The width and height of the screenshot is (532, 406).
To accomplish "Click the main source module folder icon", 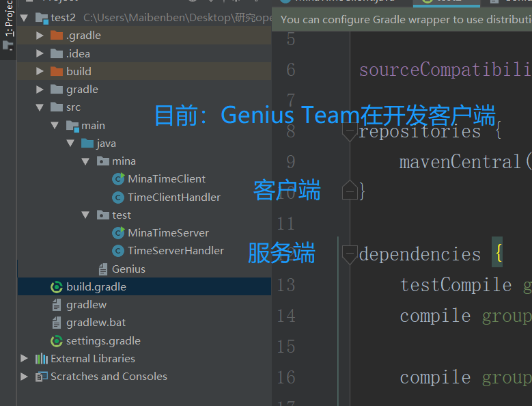I will click(x=72, y=126).
